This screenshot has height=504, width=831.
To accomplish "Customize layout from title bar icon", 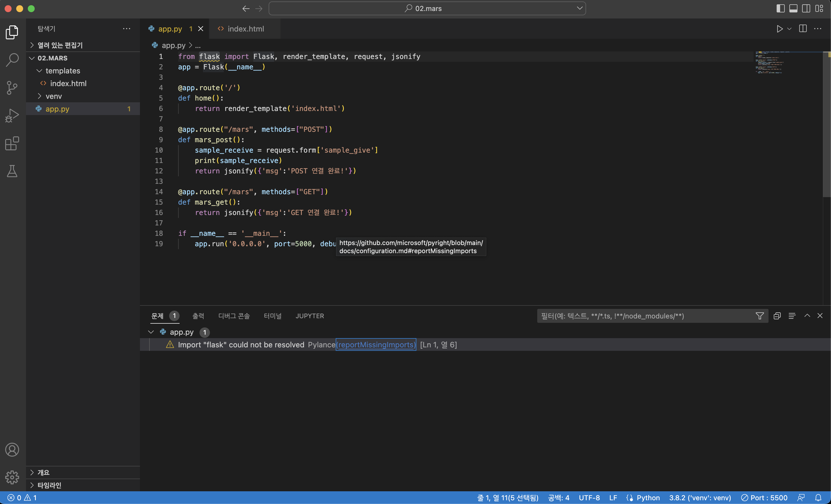I will click(x=819, y=8).
